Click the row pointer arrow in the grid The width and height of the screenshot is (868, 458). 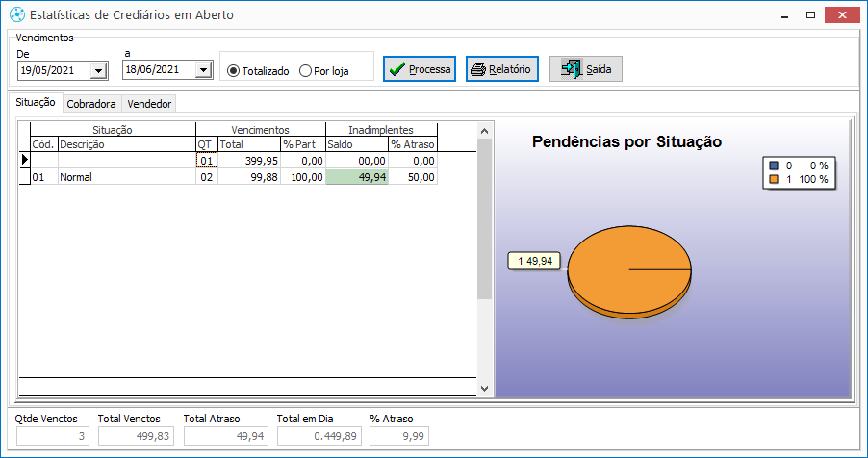click(x=24, y=160)
